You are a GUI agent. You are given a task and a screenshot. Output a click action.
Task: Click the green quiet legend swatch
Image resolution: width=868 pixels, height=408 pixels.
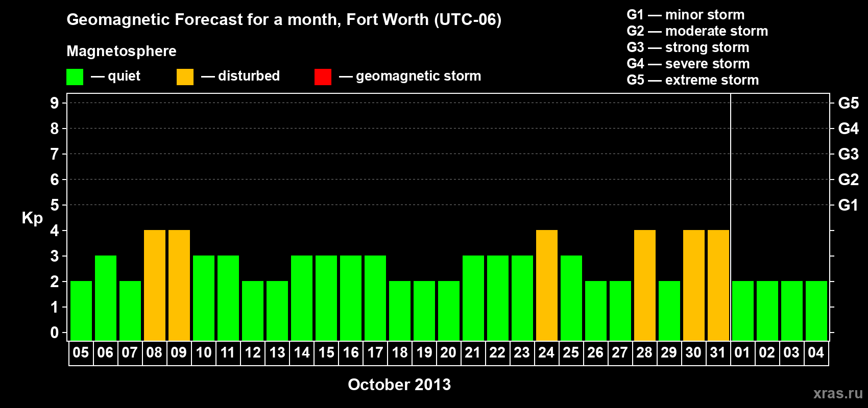pos(75,77)
